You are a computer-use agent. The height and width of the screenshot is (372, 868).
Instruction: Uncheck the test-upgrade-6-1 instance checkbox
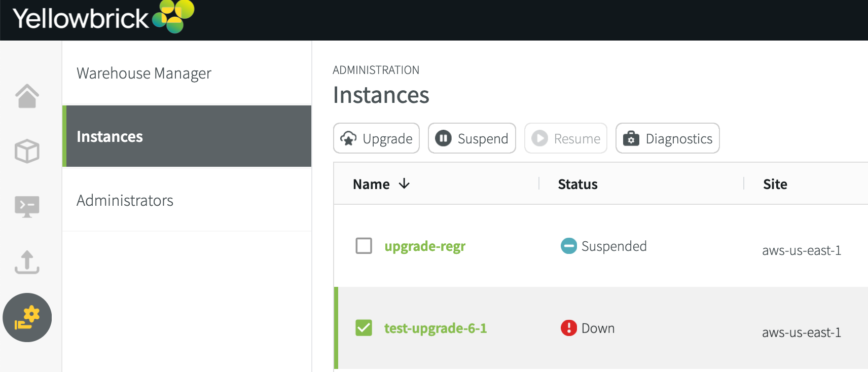point(364,328)
